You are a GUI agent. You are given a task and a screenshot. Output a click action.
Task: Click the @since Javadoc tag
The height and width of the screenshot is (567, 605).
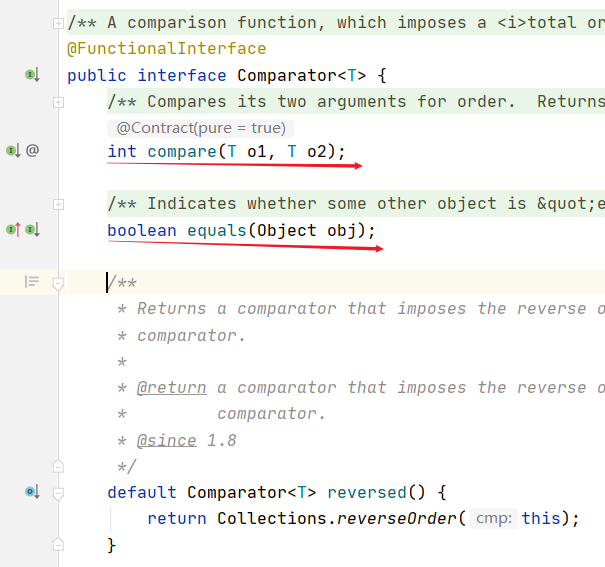coord(167,440)
